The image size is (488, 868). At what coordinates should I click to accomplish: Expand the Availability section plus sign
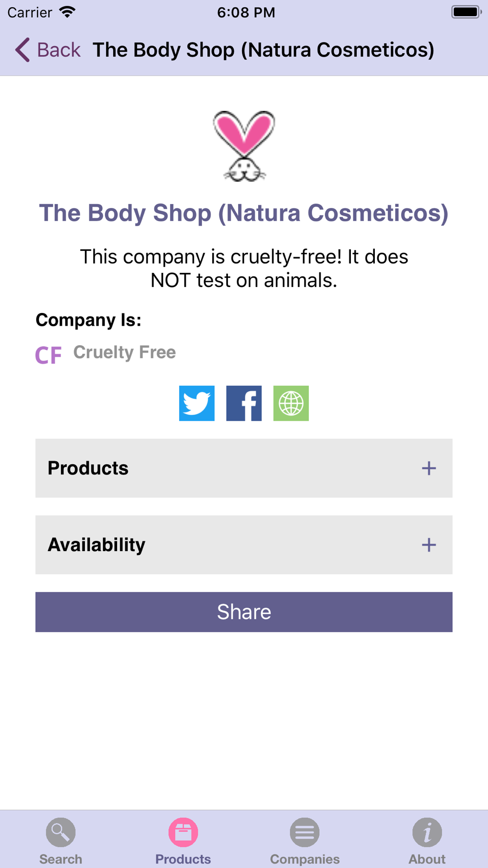coord(429,545)
